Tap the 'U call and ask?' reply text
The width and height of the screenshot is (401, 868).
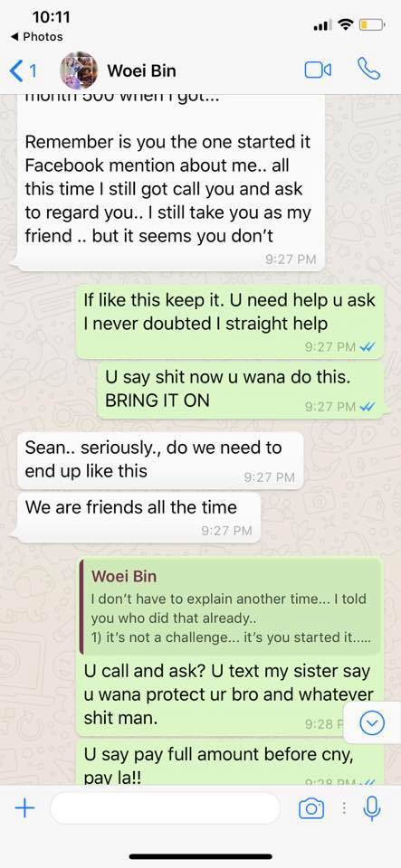tap(229, 694)
